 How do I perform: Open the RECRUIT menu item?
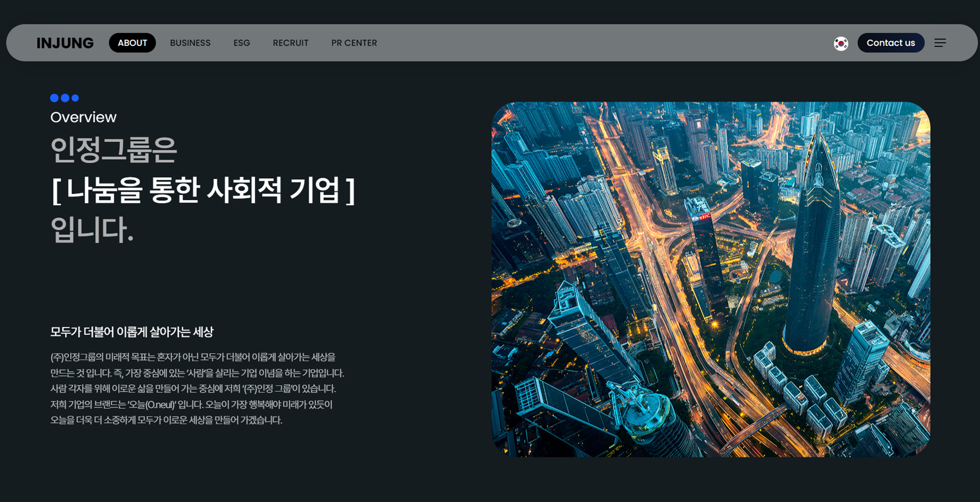click(291, 43)
